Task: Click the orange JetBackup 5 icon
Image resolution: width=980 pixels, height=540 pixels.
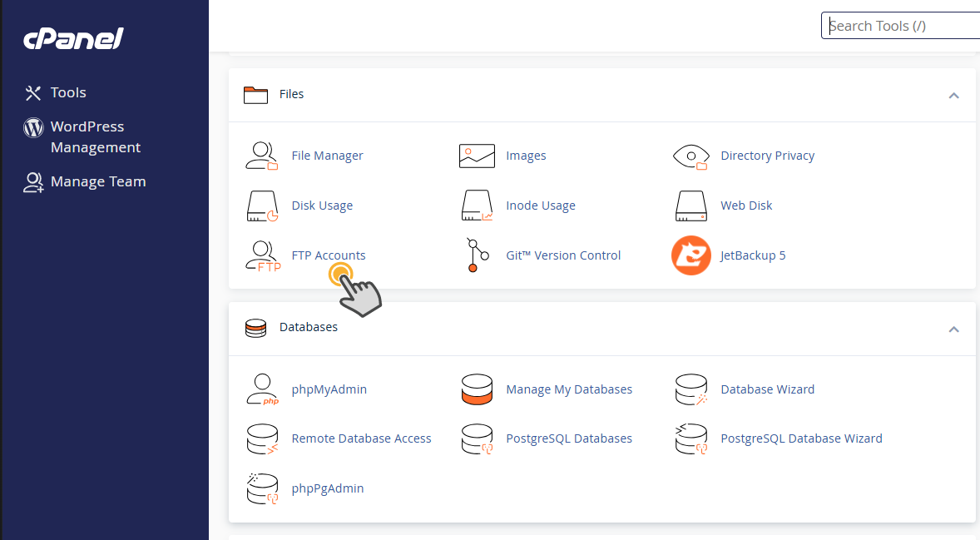Action: 690,255
